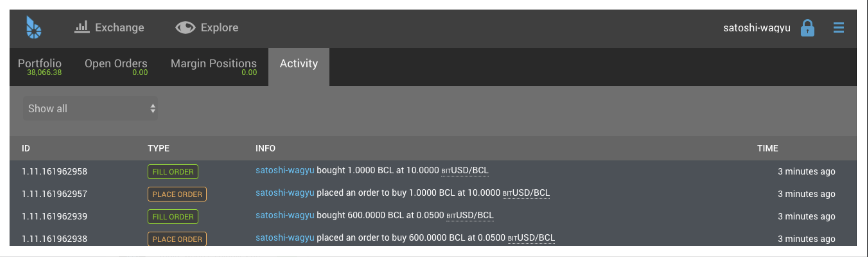Click the Explore eye icon
The width and height of the screenshot is (868, 257).
[x=185, y=28]
